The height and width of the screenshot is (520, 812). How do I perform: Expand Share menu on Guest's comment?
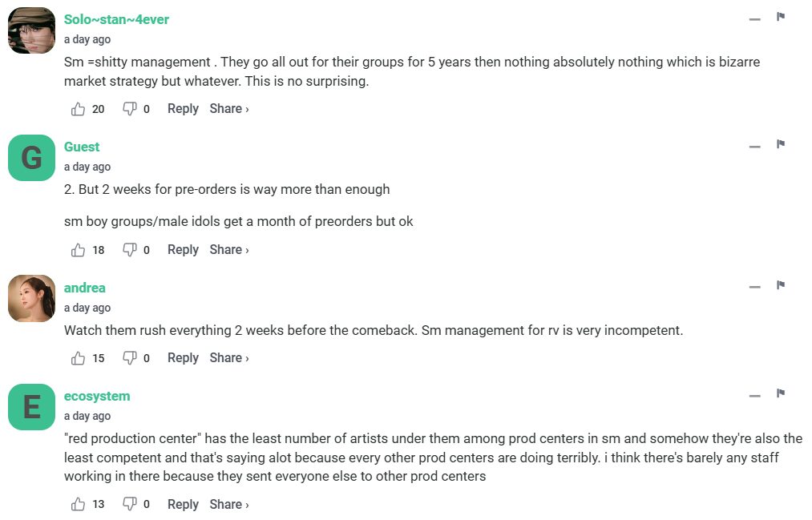click(x=228, y=250)
